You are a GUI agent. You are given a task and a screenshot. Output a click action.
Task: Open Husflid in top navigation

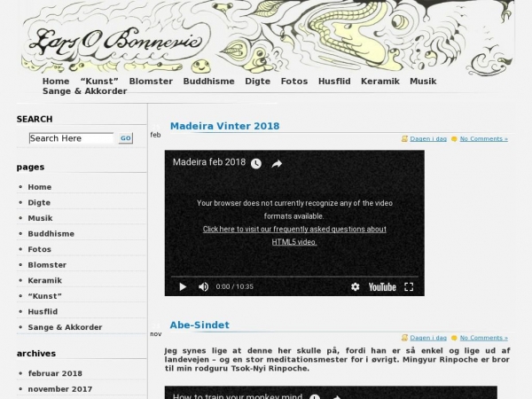point(334,82)
